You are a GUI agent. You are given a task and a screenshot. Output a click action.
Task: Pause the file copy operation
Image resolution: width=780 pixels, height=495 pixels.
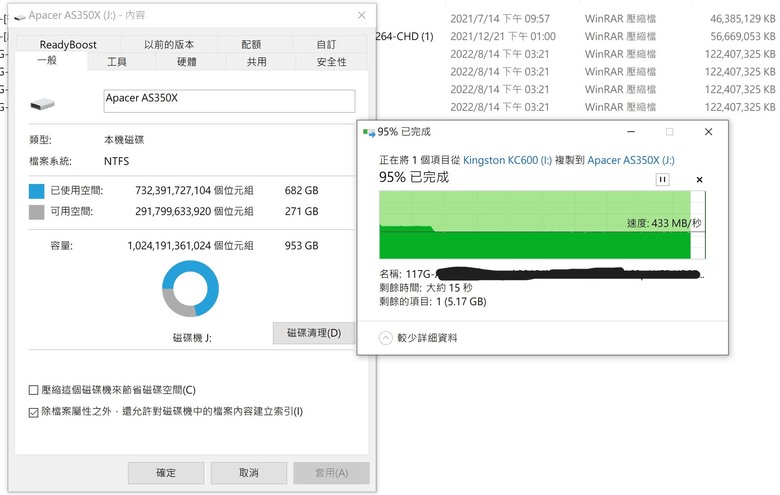662,180
